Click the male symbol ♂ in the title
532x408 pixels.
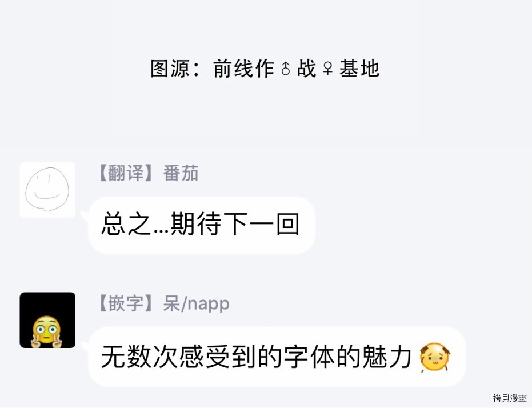(x=286, y=69)
